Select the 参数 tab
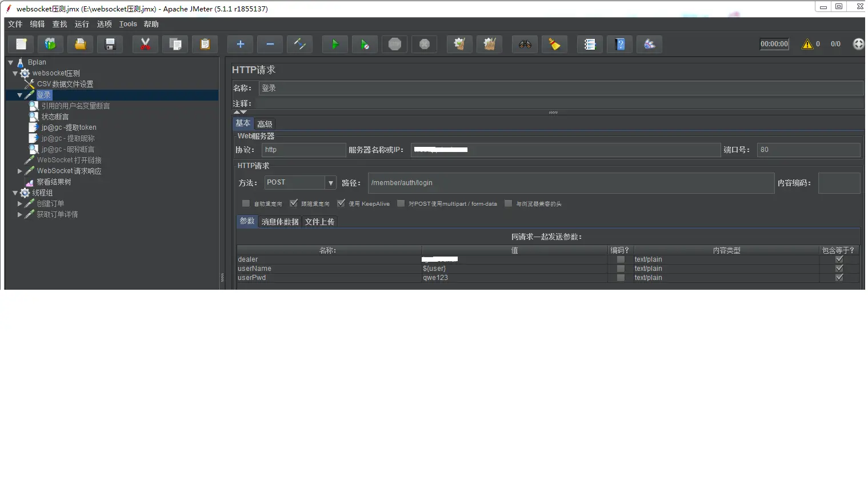Viewport: 868px width, 484px height. 247,221
